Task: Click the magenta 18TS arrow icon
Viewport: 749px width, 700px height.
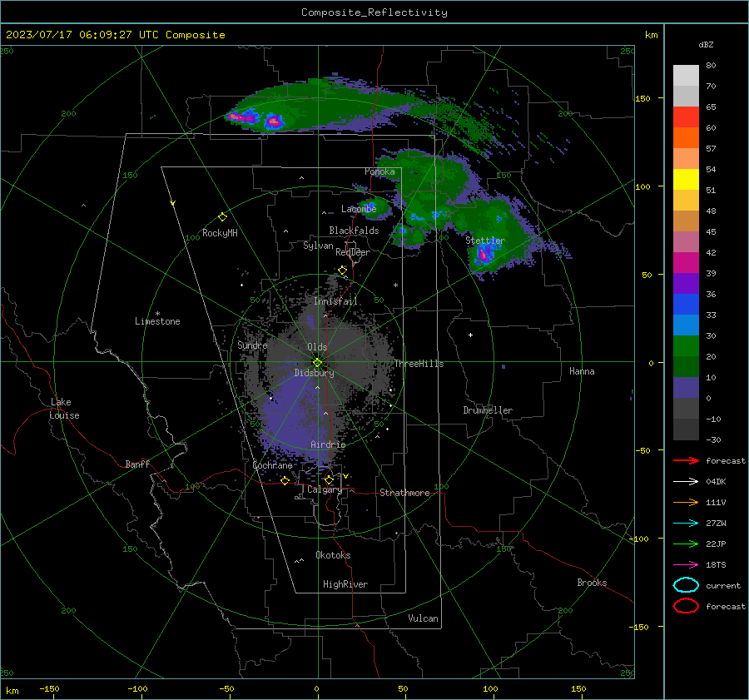Action: pyautogui.click(x=686, y=565)
